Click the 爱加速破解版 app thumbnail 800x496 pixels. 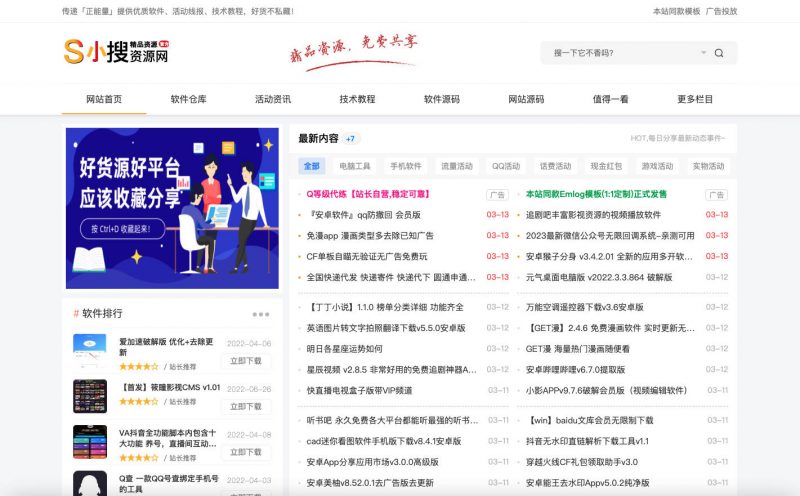pos(90,351)
